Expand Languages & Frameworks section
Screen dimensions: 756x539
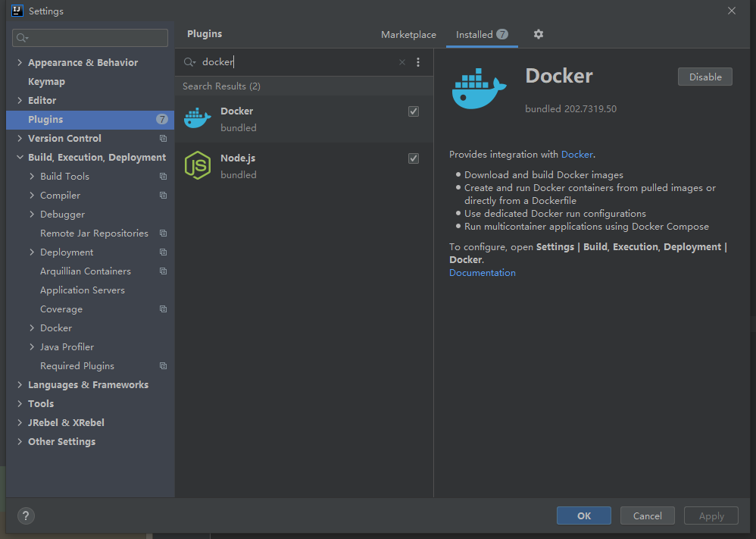[20, 384]
